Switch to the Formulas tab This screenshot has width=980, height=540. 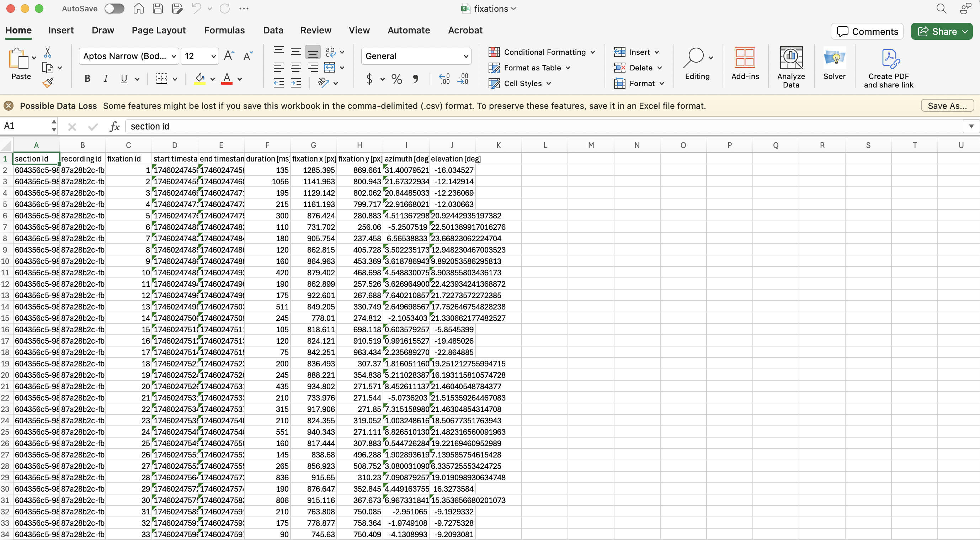click(x=224, y=30)
